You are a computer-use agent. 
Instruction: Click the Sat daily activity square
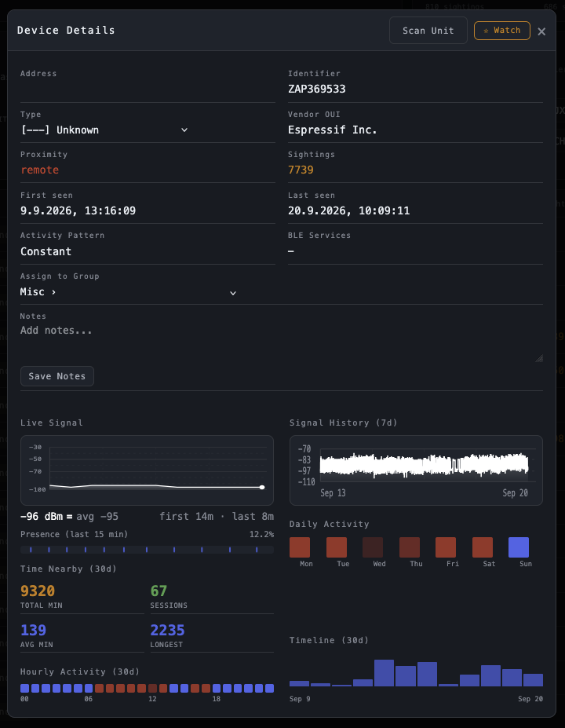[x=483, y=547]
